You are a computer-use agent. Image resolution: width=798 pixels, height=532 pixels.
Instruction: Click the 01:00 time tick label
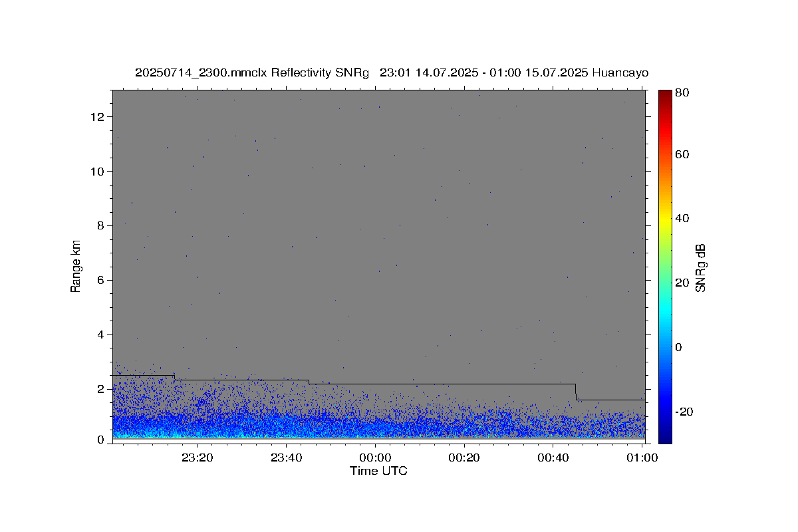(642, 458)
